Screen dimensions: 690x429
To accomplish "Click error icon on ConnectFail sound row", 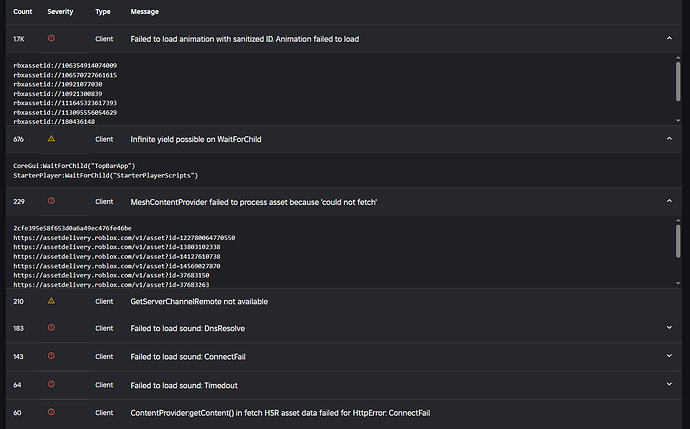I will coord(51,356).
